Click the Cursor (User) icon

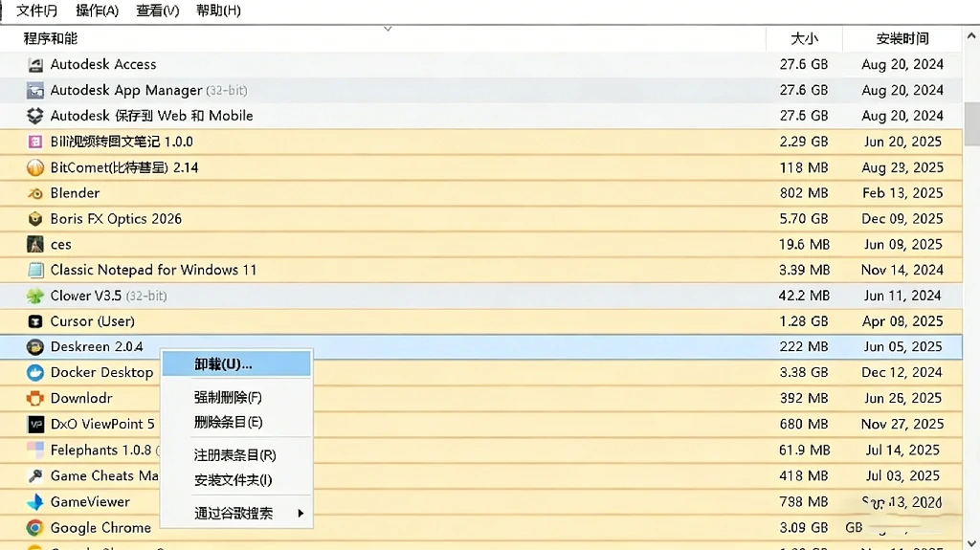[35, 321]
